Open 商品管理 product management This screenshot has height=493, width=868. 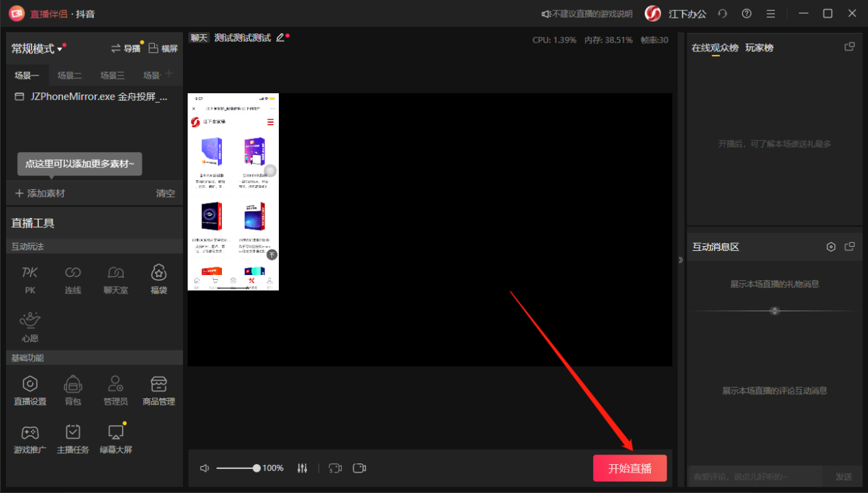coord(159,391)
